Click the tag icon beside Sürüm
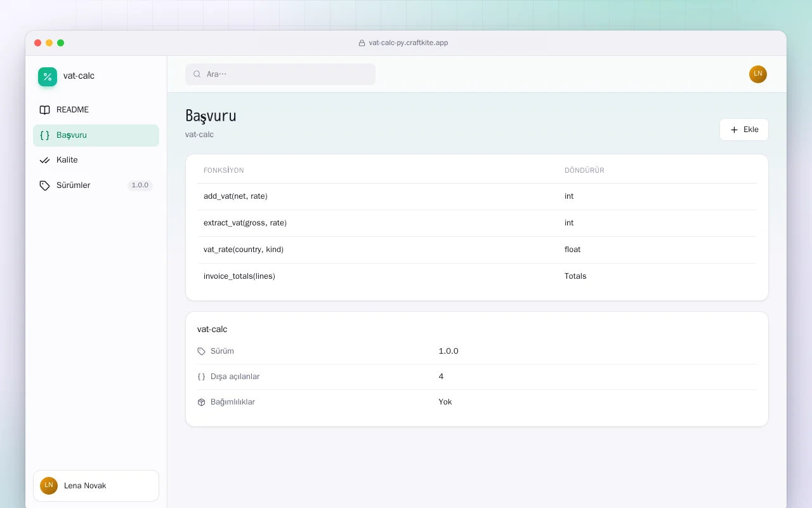Image resolution: width=812 pixels, height=508 pixels. [x=202, y=351]
